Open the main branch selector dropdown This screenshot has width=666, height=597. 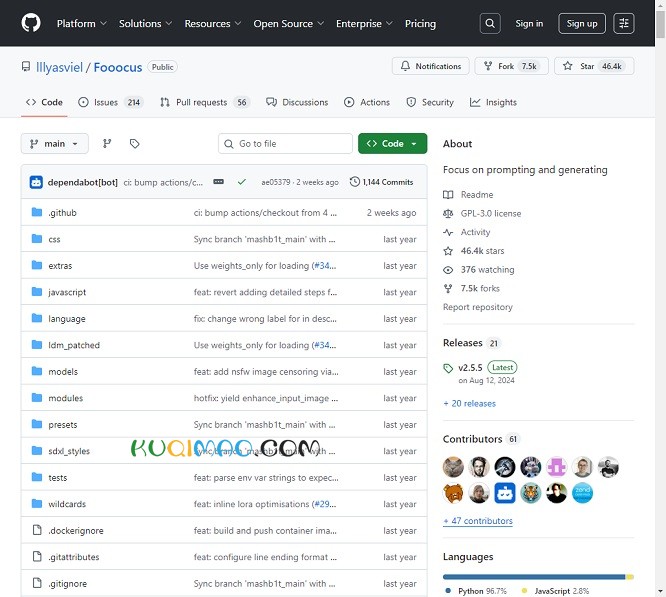pyautogui.click(x=55, y=144)
